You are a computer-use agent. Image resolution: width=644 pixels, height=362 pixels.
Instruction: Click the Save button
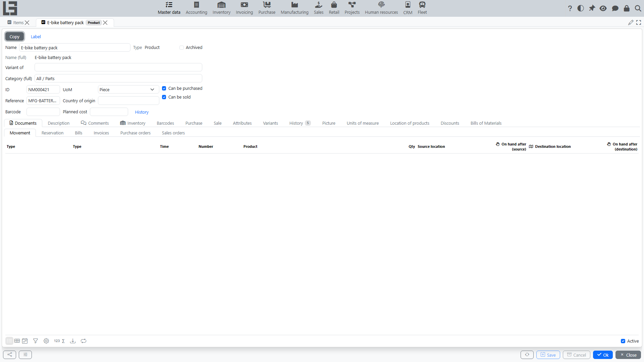click(548, 355)
